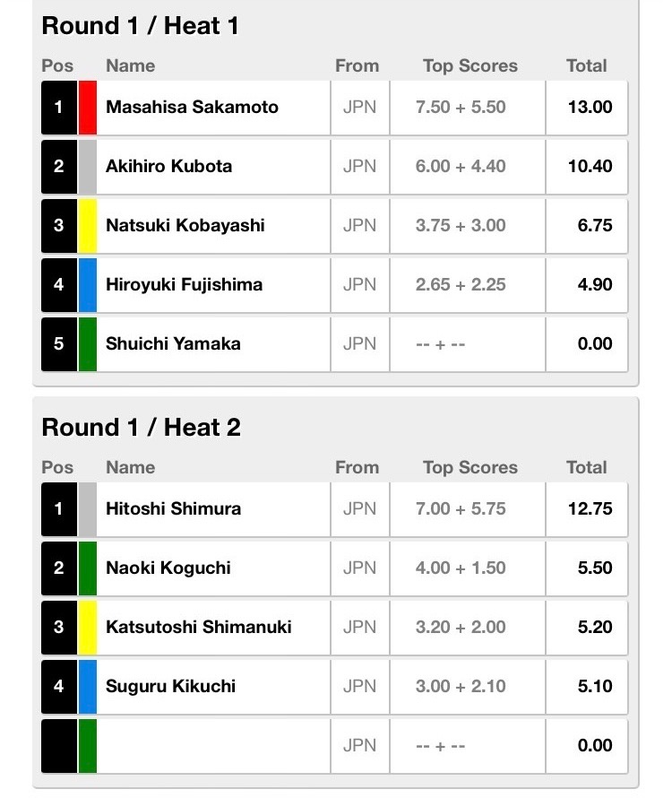Click top scores 6.00 + 4.40
The image size is (672, 798).
[x=461, y=166]
